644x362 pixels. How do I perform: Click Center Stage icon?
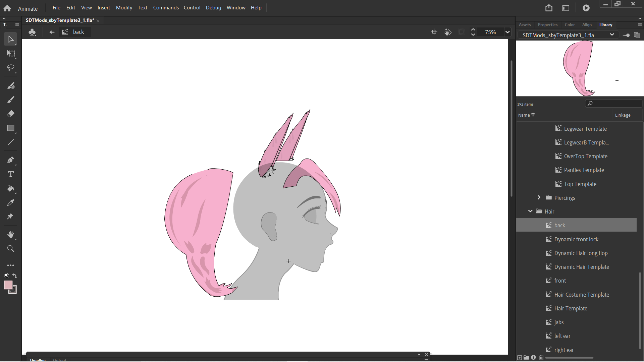click(434, 32)
